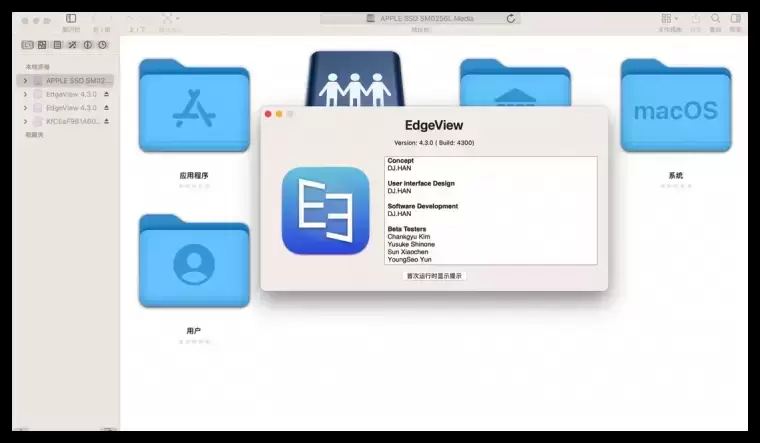The image size is (760, 443).
Task: Select the info circle sidebar tab icon
Action: [x=87, y=45]
